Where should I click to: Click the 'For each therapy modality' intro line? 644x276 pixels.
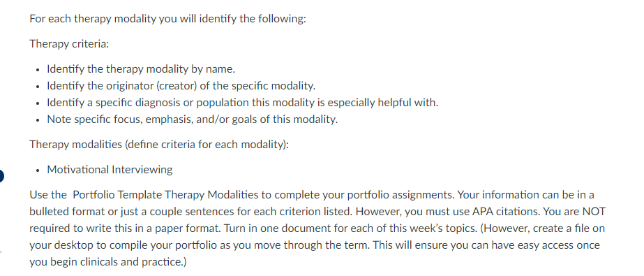[x=167, y=18]
